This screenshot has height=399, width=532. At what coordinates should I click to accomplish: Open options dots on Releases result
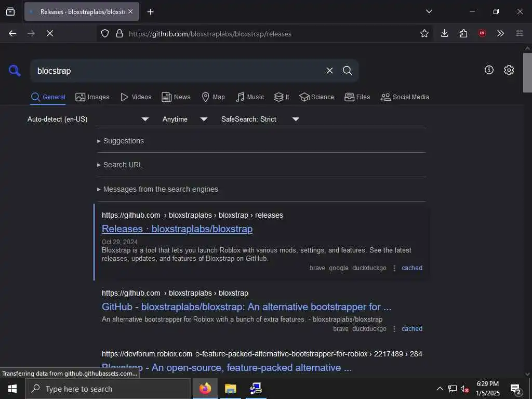(394, 268)
